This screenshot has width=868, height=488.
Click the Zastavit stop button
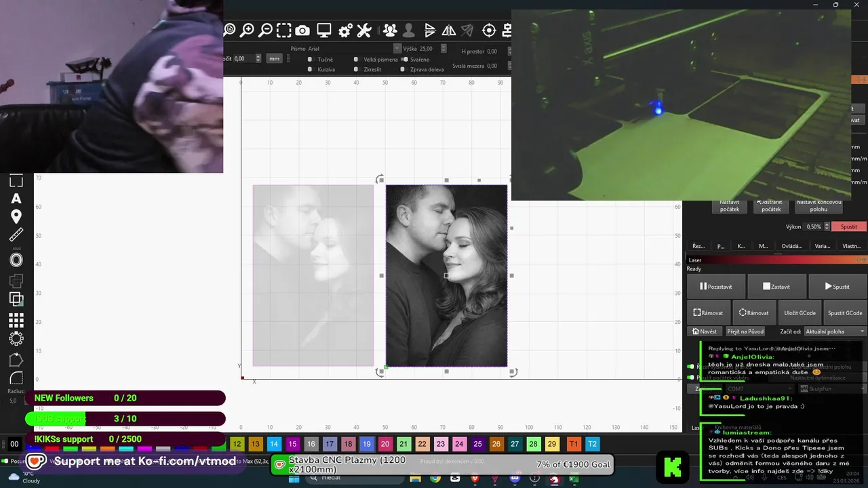click(x=776, y=287)
